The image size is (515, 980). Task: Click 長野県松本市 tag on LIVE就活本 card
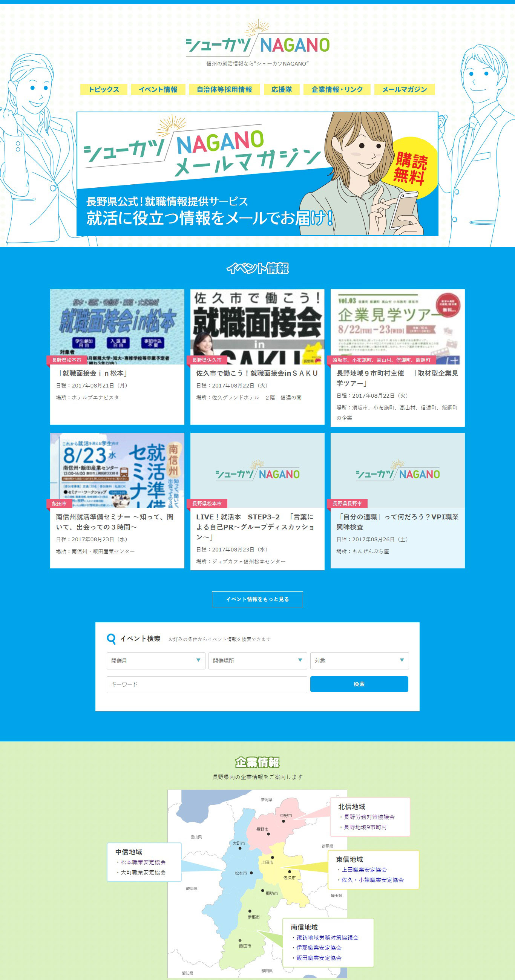point(207,503)
